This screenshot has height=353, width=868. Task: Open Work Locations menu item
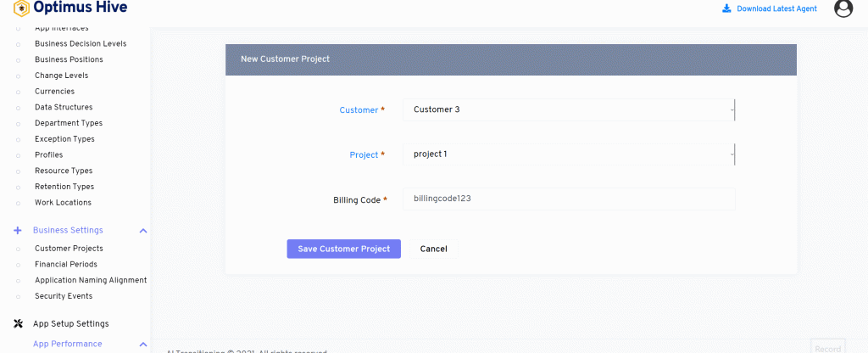click(63, 202)
